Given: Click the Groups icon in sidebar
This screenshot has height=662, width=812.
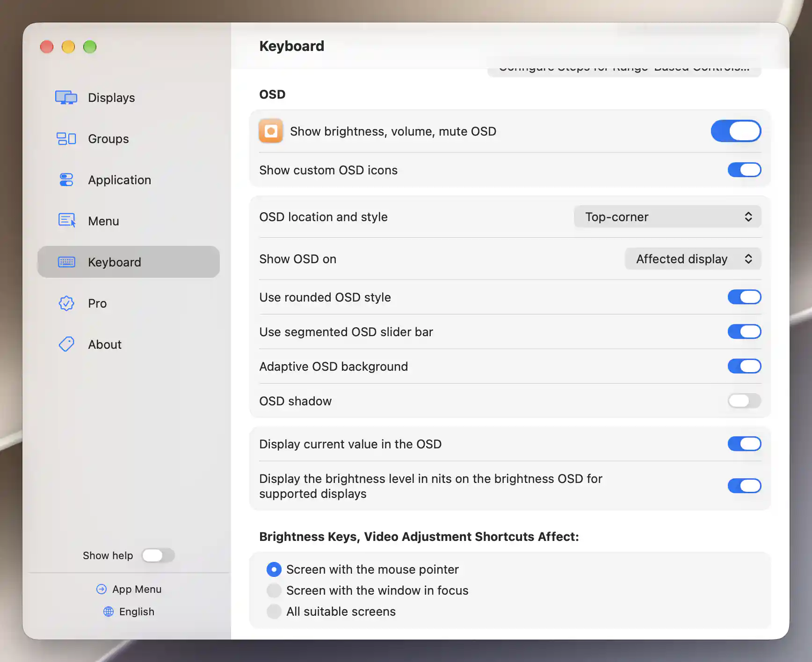Looking at the screenshot, I should (x=66, y=138).
